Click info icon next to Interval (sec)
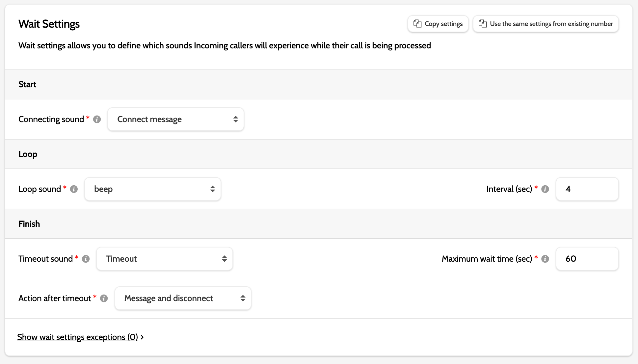This screenshot has width=638, height=364. [545, 189]
